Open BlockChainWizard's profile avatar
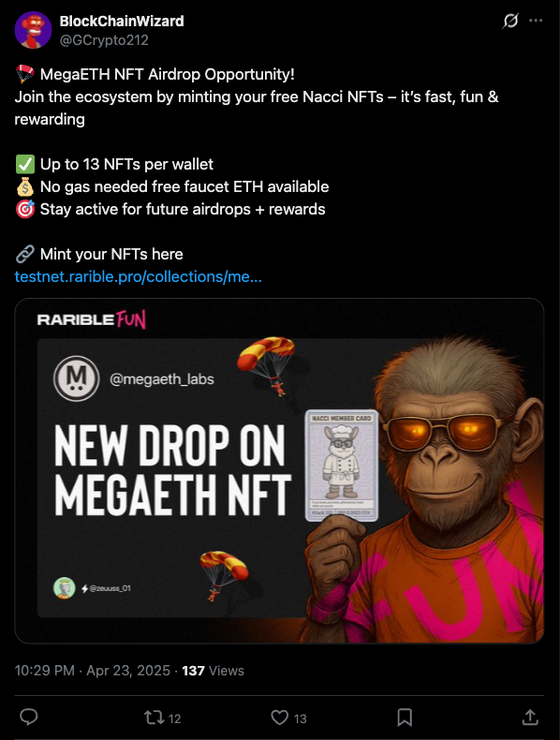Image resolution: width=560 pixels, height=740 pixels. click(x=33, y=30)
